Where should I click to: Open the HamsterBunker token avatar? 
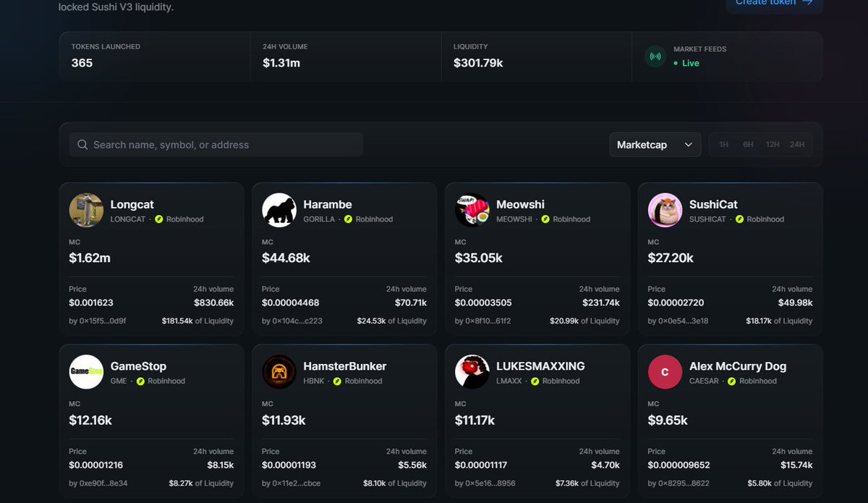(x=279, y=372)
